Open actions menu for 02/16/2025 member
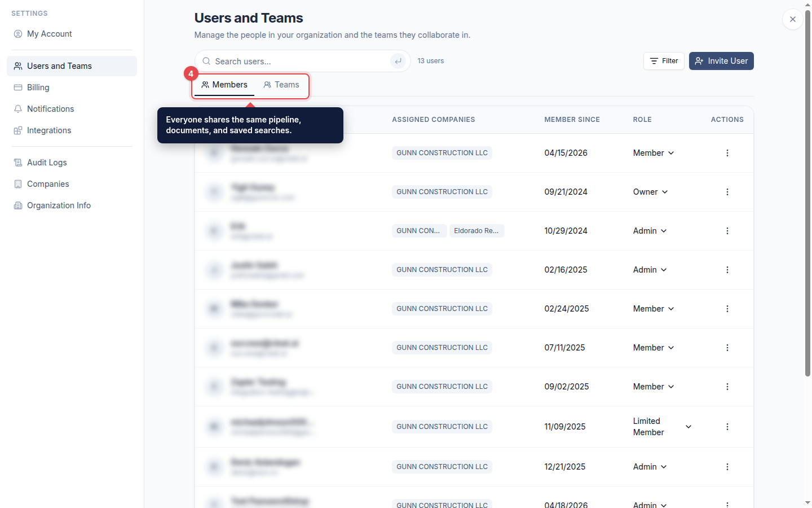 pos(727,270)
